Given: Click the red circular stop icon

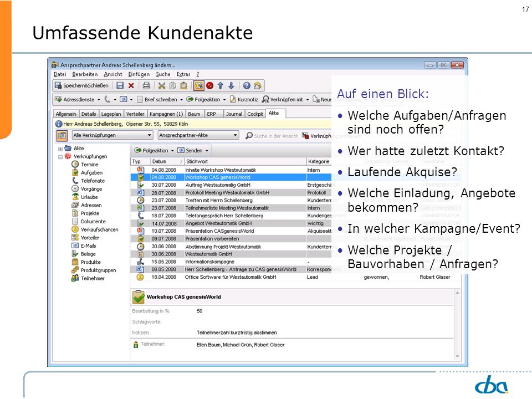Looking at the screenshot, I should point(209,85).
